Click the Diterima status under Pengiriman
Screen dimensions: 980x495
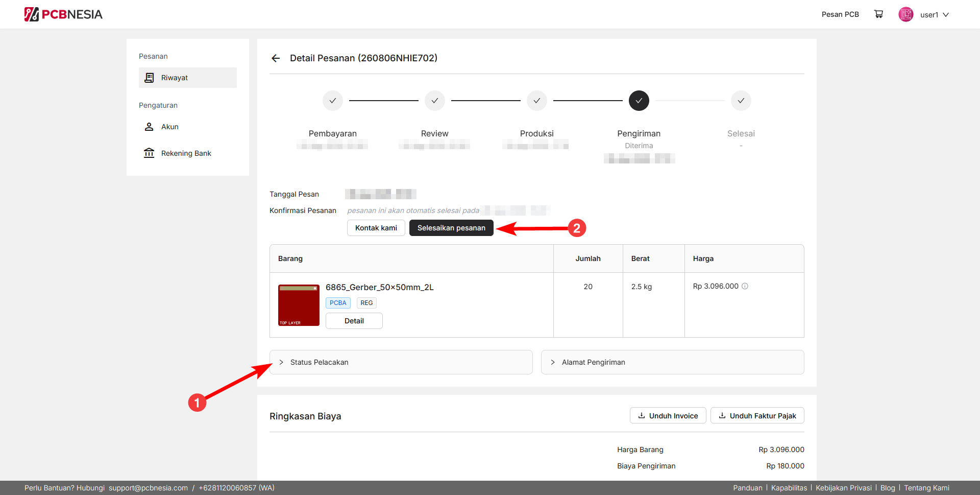click(639, 146)
